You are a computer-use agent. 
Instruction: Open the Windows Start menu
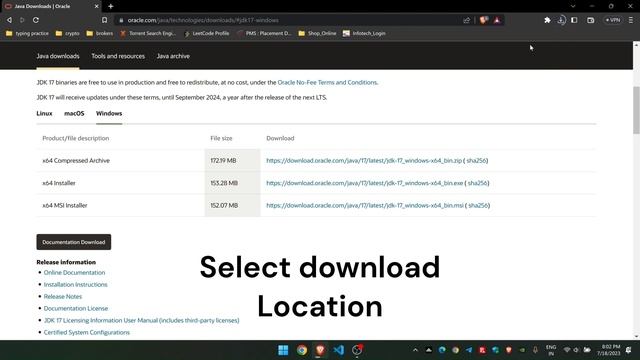pyautogui.click(x=283, y=350)
